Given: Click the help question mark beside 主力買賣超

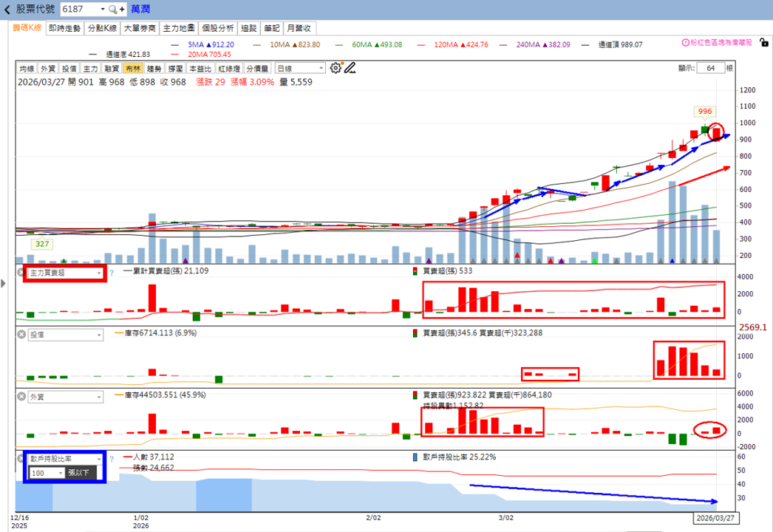Looking at the screenshot, I should [x=112, y=273].
